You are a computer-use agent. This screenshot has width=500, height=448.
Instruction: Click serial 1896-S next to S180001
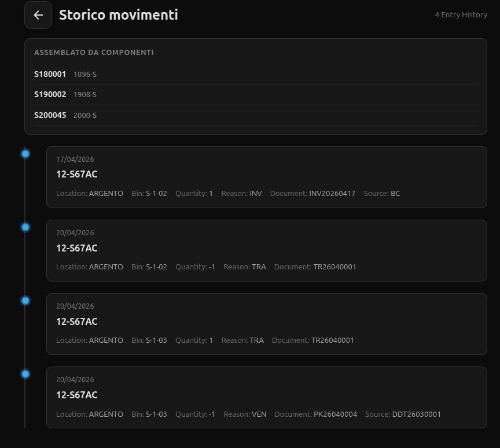pos(85,74)
